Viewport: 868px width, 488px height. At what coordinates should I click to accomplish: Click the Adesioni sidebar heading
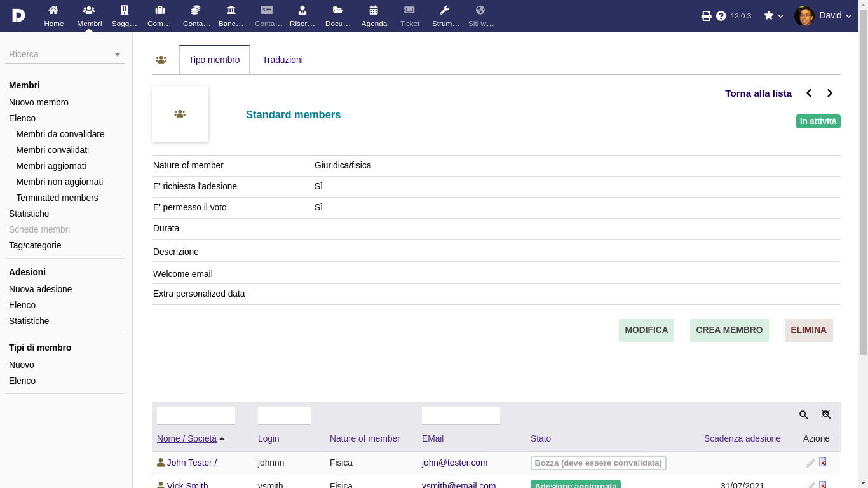click(27, 272)
